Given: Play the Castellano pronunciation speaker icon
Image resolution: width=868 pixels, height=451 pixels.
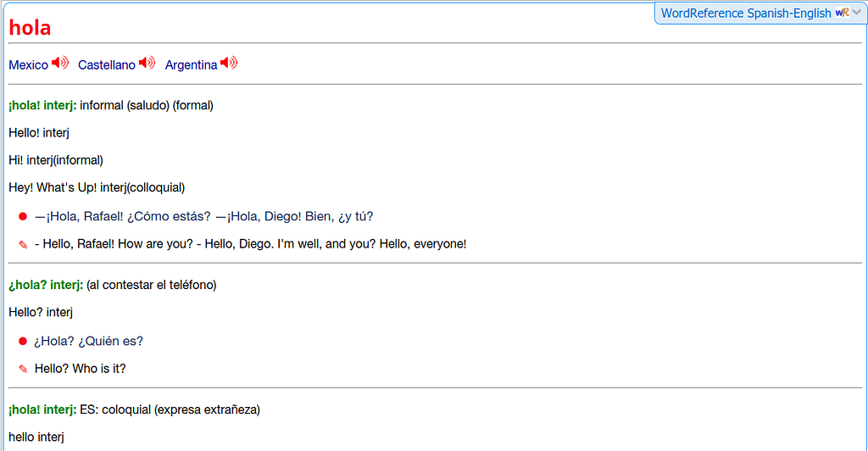Looking at the screenshot, I should click(x=147, y=64).
